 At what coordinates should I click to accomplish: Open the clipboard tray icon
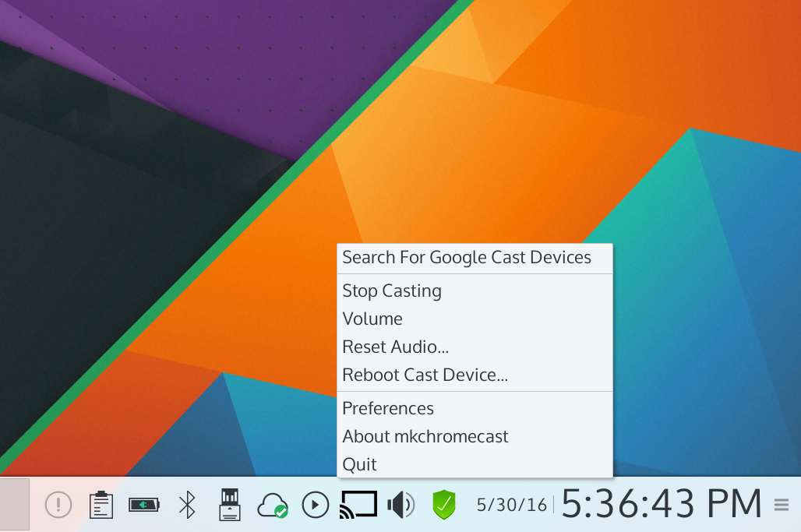tap(101, 505)
